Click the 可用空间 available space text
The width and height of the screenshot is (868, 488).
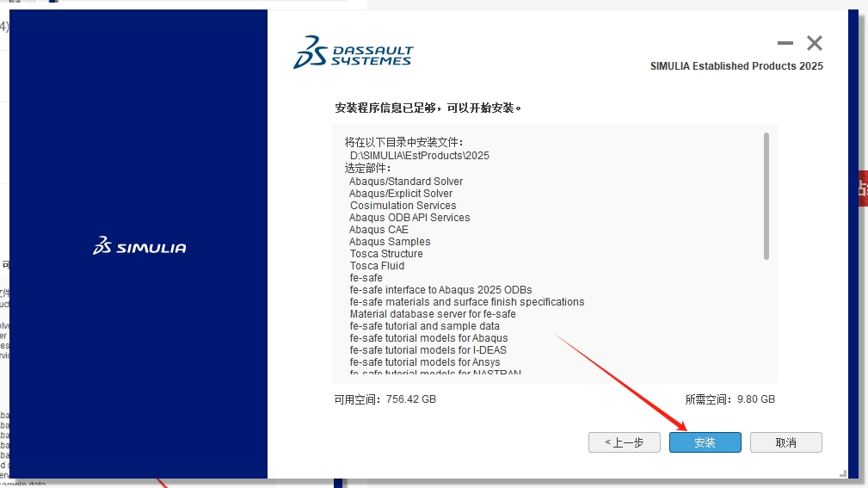coord(385,399)
